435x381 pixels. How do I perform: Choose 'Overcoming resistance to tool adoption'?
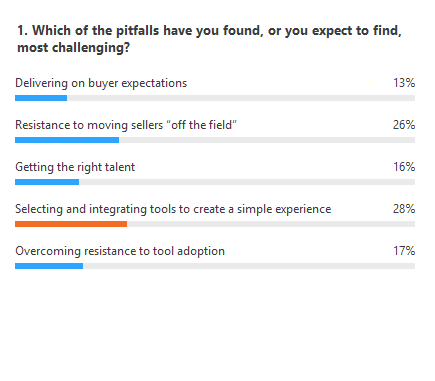[120, 251]
